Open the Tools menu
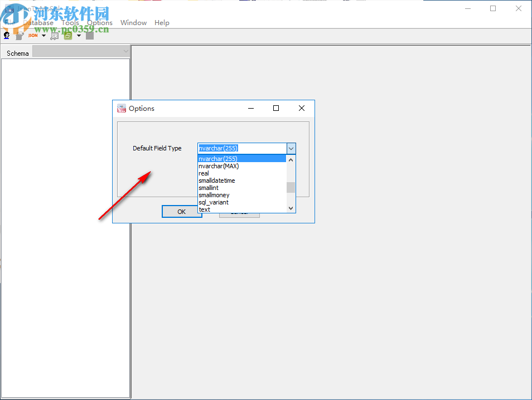Image resolution: width=532 pixels, height=400 pixels. 70,22
